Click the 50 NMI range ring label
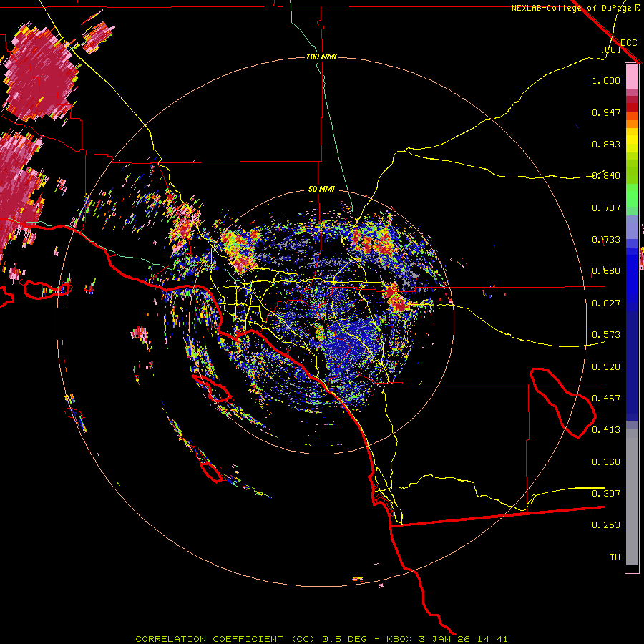This screenshot has width=644, height=644. pyautogui.click(x=321, y=189)
